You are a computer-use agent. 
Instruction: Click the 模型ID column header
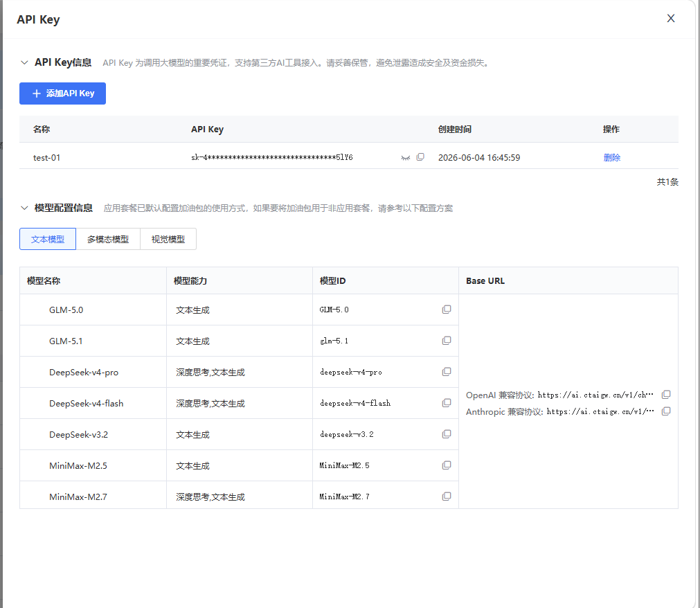332,280
